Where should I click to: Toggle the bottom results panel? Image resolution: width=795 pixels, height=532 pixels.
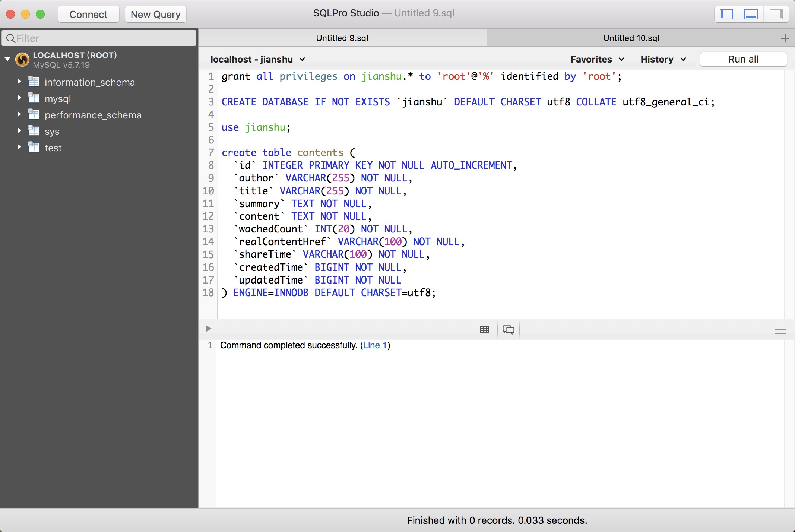(x=751, y=15)
